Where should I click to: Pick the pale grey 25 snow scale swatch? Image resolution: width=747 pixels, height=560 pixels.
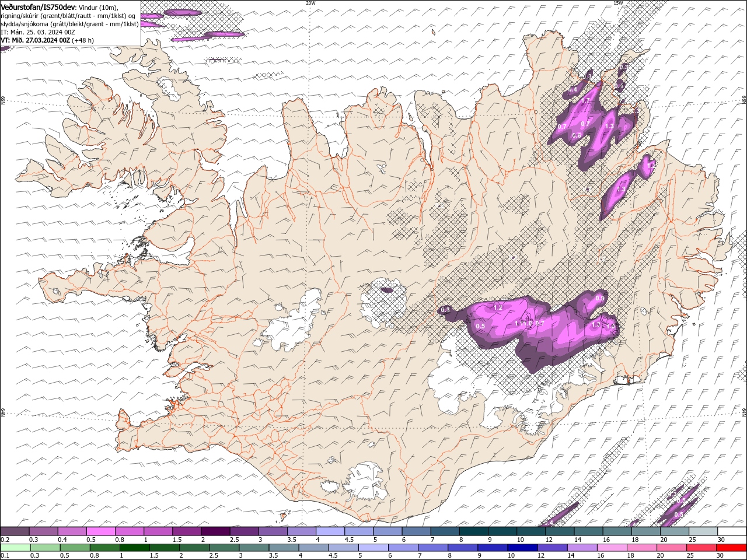(704, 531)
